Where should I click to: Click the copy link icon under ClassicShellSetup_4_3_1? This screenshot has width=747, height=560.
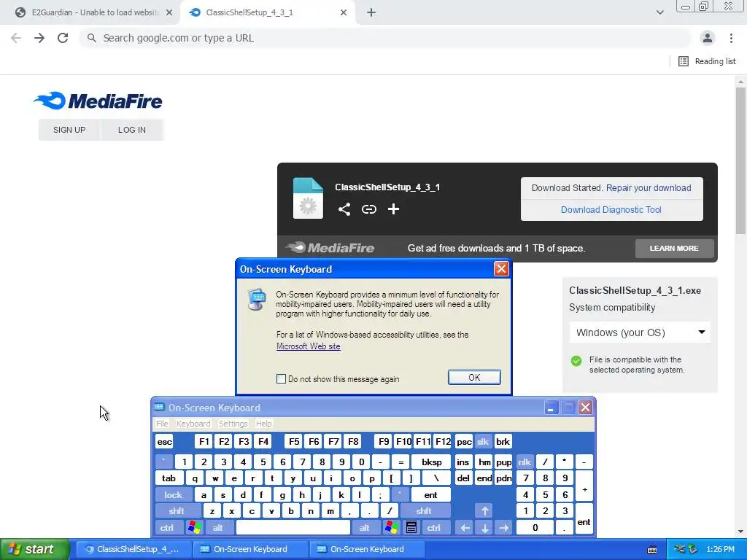368,209
